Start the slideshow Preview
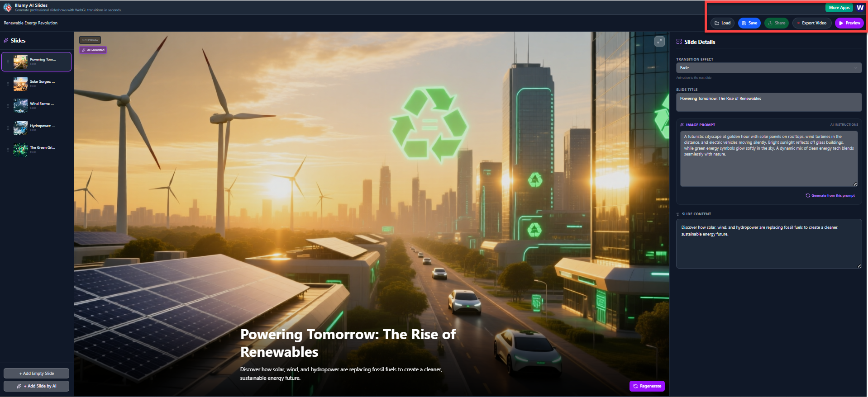868x397 pixels. click(x=849, y=23)
